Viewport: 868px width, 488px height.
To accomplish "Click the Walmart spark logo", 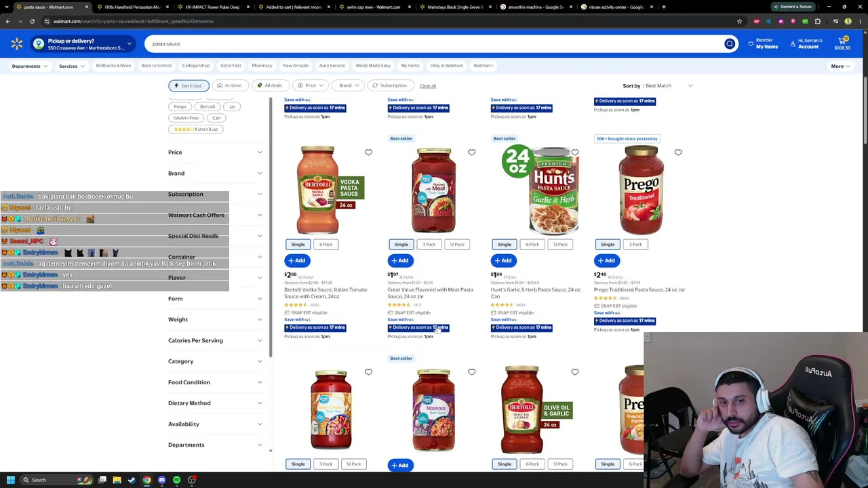I will click(x=17, y=44).
